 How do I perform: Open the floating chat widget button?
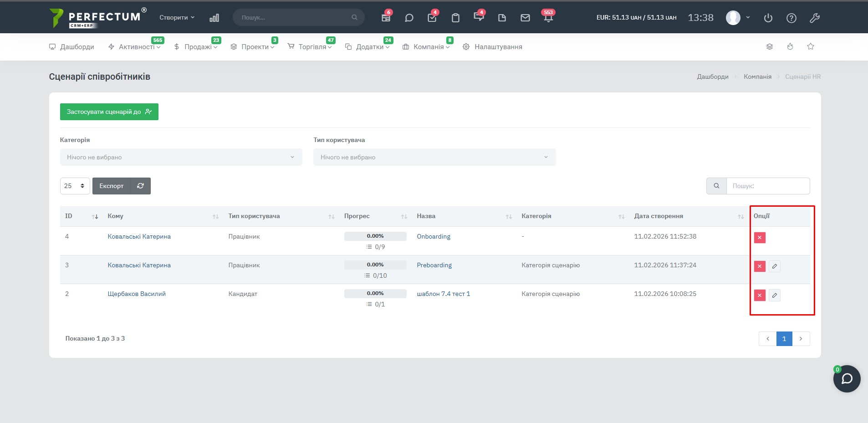click(x=847, y=378)
